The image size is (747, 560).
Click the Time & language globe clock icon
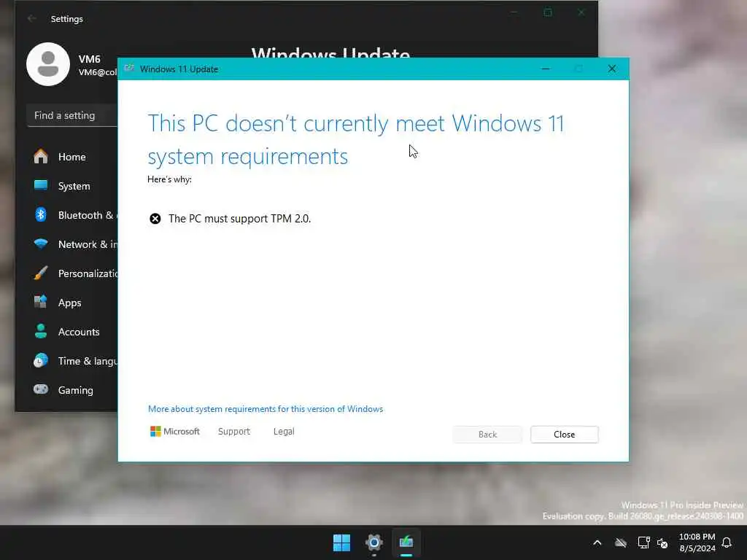click(41, 360)
